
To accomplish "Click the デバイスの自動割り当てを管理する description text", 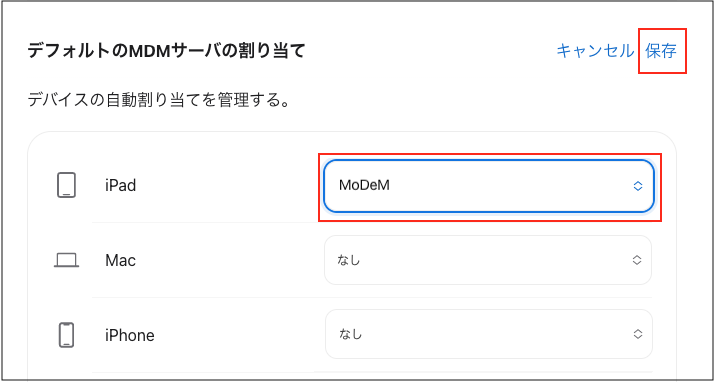I will (159, 100).
